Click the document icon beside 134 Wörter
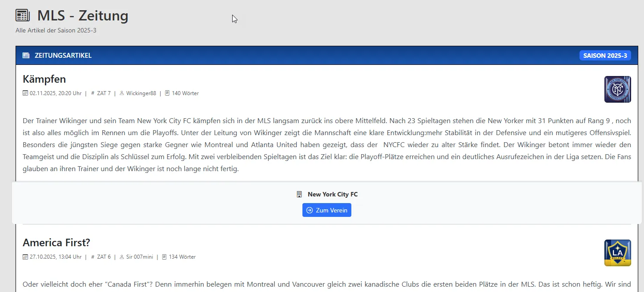 pos(165,257)
